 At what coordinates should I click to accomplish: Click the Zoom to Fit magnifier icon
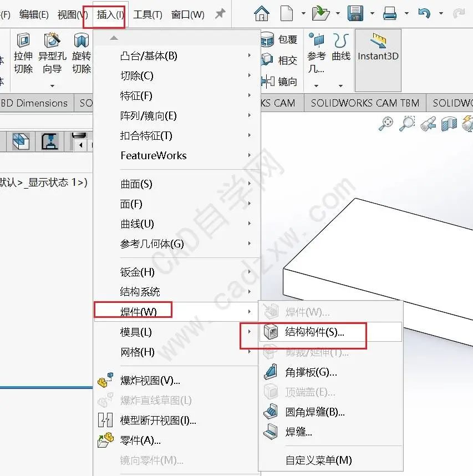[x=386, y=124]
